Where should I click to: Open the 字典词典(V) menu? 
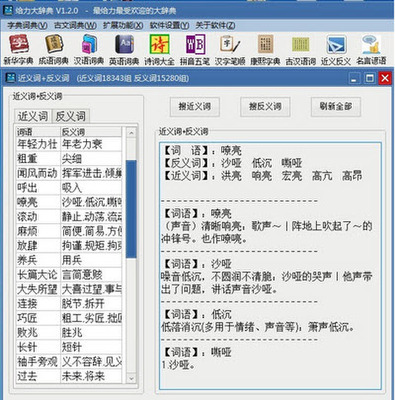click(x=27, y=25)
